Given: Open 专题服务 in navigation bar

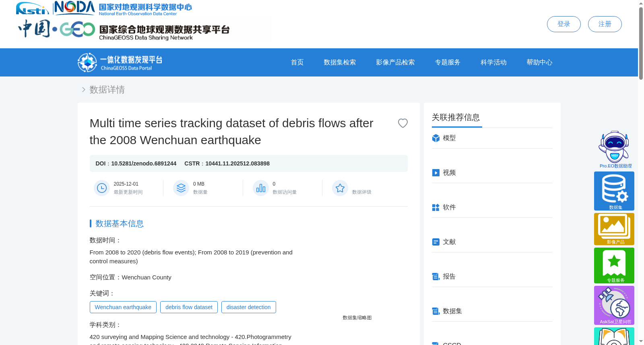Looking at the screenshot, I should click(x=448, y=62).
